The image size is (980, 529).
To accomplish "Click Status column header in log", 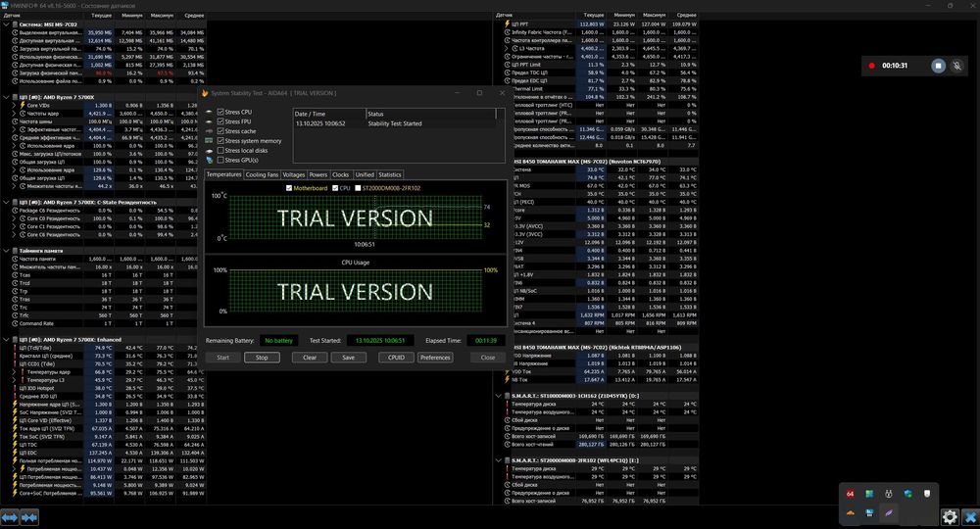I will [x=430, y=114].
